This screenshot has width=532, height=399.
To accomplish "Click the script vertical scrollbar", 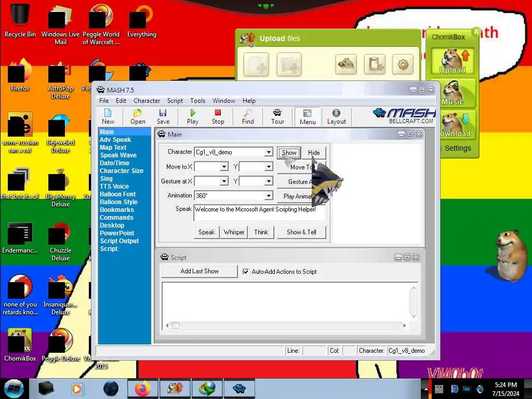I will point(413,302).
